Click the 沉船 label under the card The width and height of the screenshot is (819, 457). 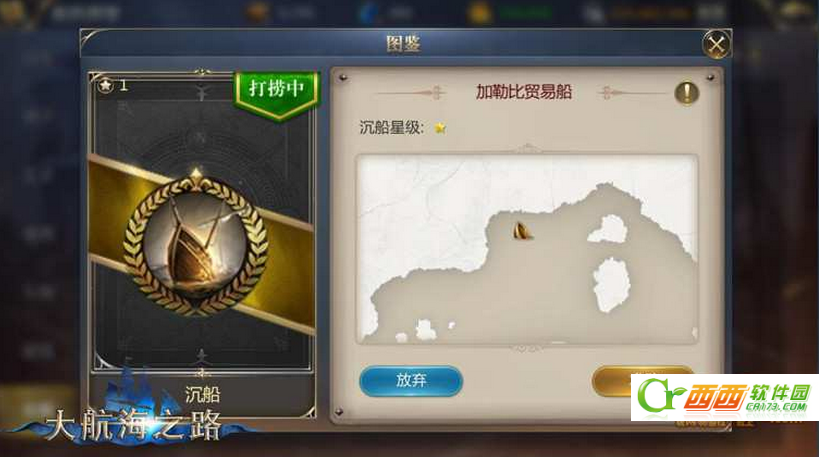click(x=202, y=394)
